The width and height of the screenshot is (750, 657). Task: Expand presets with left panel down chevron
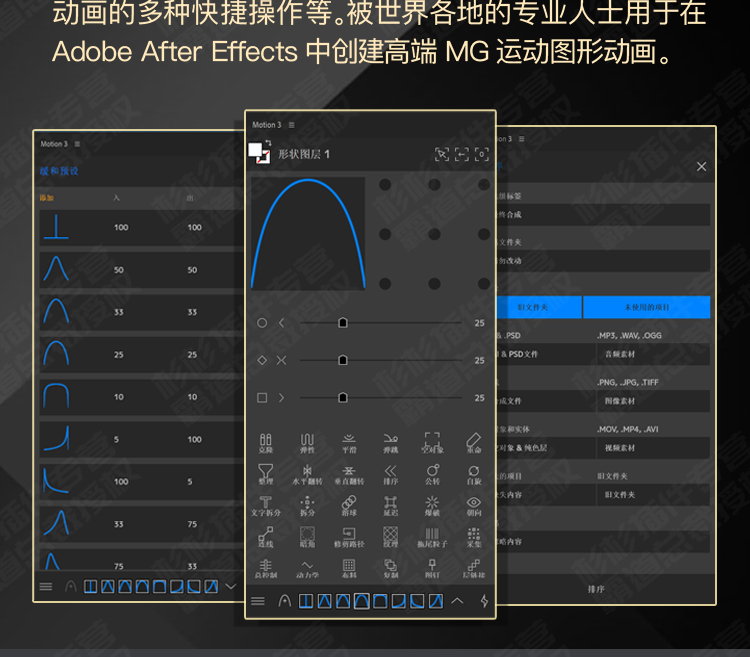(x=231, y=586)
